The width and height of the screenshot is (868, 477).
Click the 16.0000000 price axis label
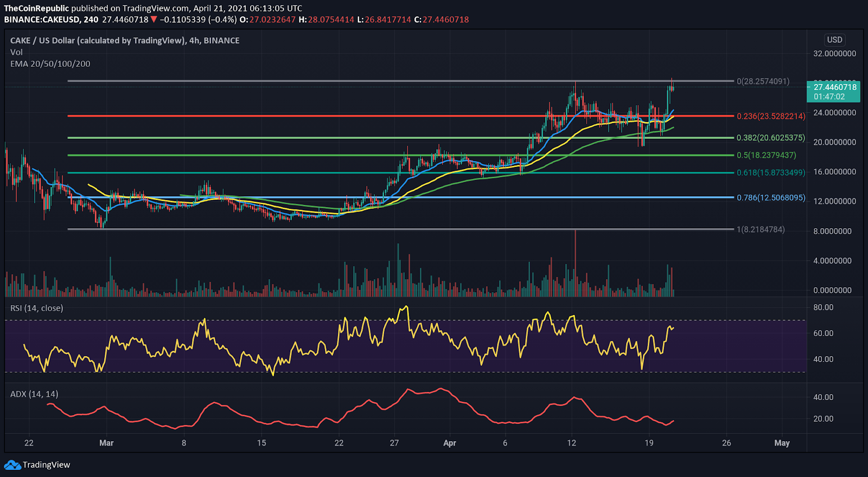(x=834, y=172)
